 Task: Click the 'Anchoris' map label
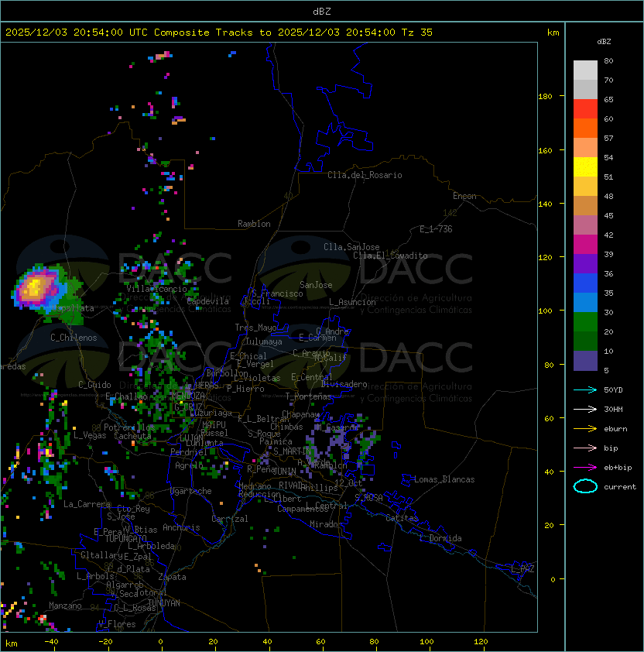coord(181,527)
